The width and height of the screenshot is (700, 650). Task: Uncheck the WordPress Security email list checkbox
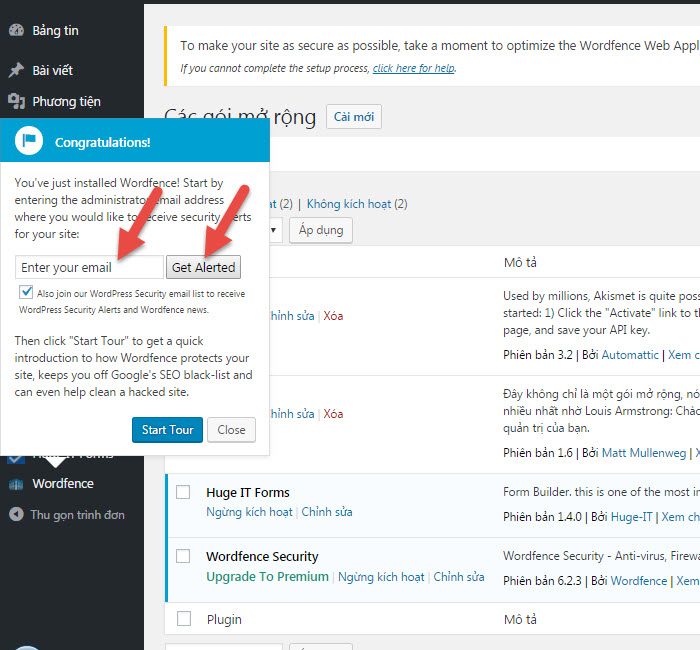tap(26, 293)
